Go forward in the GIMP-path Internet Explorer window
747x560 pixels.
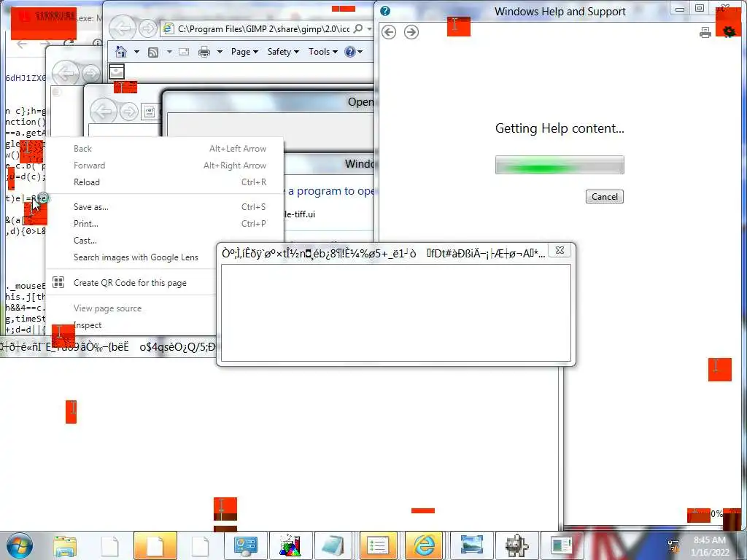[x=147, y=28]
